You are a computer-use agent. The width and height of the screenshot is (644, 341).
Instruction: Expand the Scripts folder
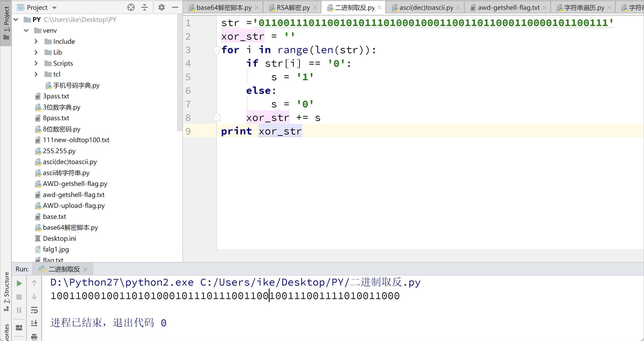[36, 63]
